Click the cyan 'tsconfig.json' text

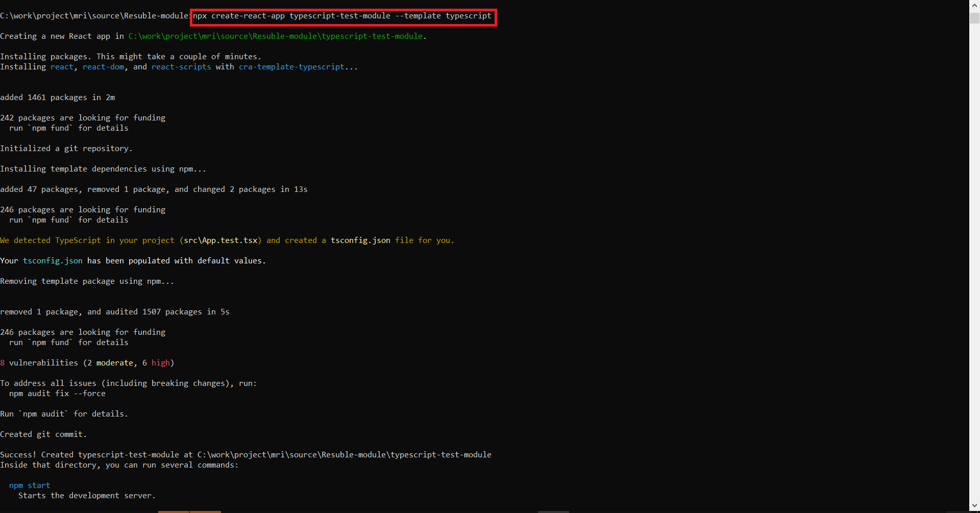[53, 261]
